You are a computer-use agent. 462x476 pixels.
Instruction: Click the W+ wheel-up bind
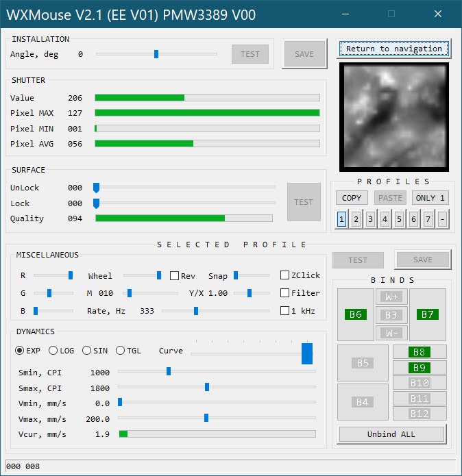(x=391, y=297)
